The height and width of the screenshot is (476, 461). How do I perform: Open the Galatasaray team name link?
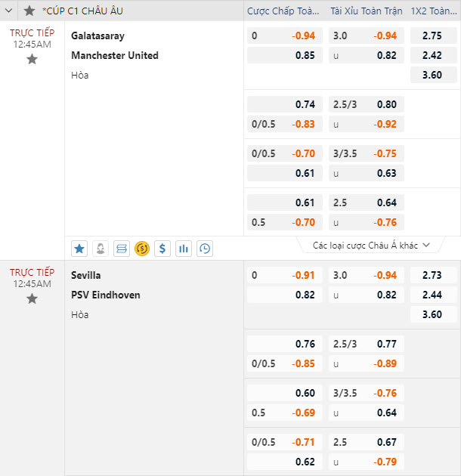click(x=97, y=36)
